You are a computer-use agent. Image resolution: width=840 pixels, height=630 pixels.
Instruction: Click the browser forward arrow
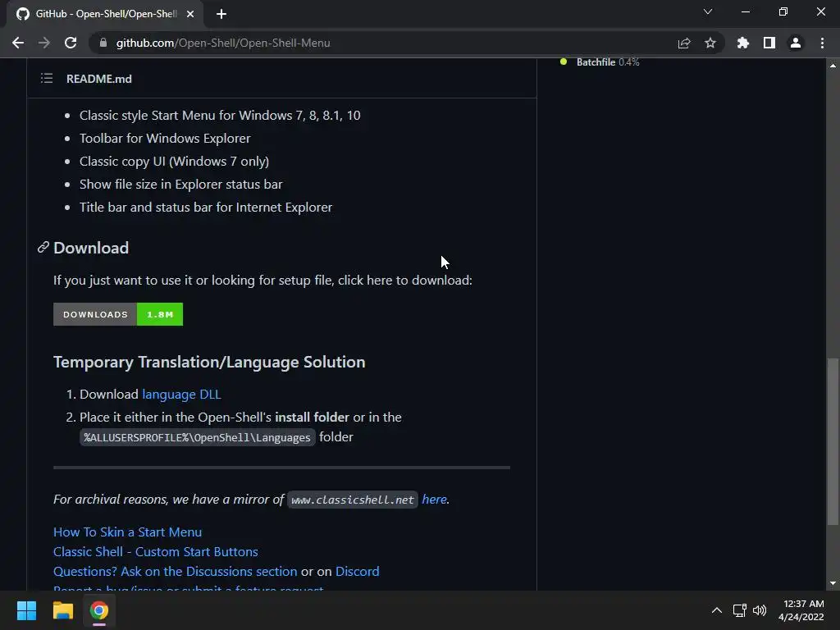point(44,43)
